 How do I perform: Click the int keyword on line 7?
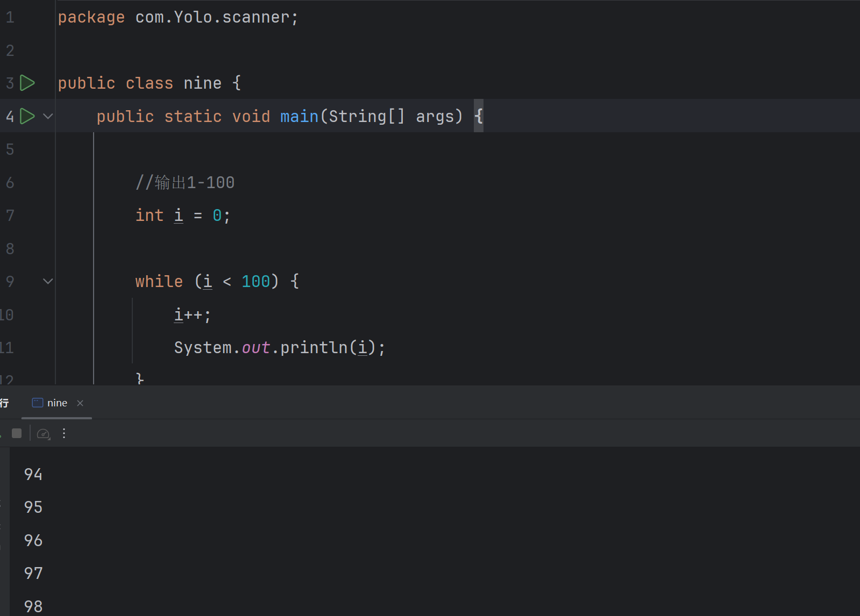click(150, 216)
